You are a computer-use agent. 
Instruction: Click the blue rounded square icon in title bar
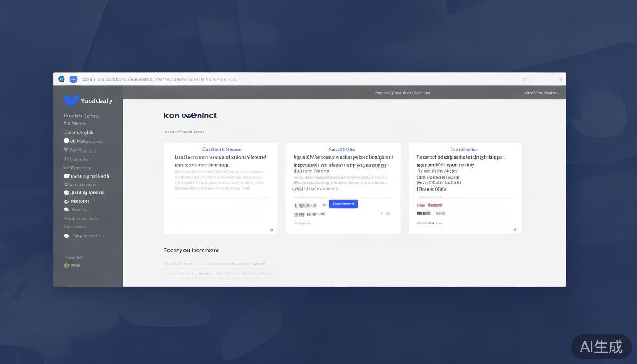coord(73,79)
